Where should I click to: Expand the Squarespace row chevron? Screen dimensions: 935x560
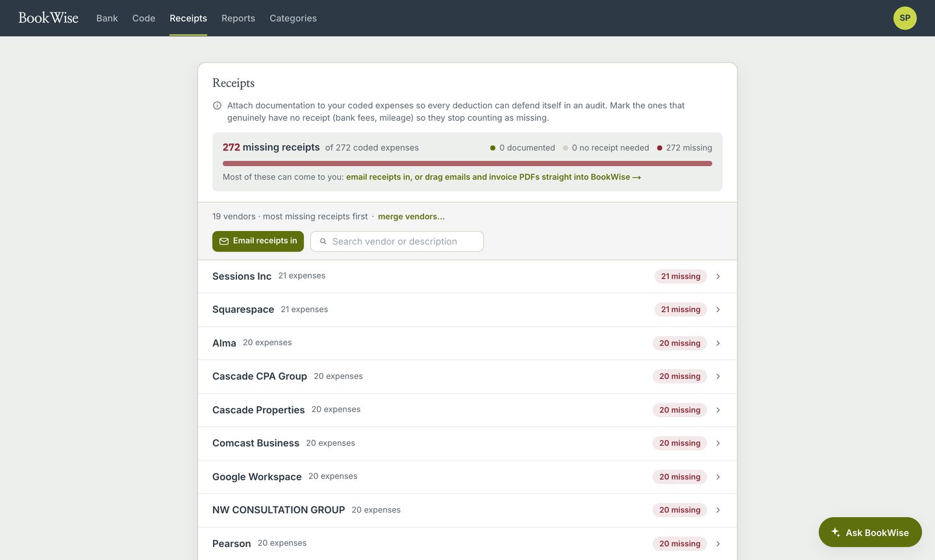point(718,310)
